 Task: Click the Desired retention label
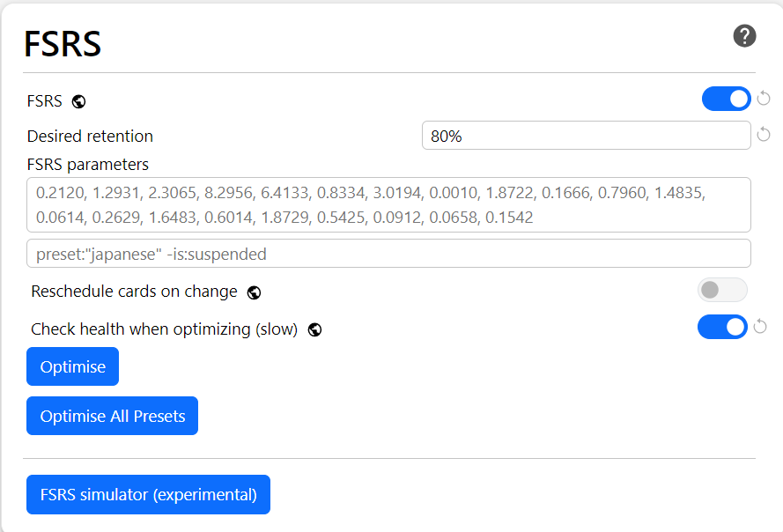click(x=90, y=137)
